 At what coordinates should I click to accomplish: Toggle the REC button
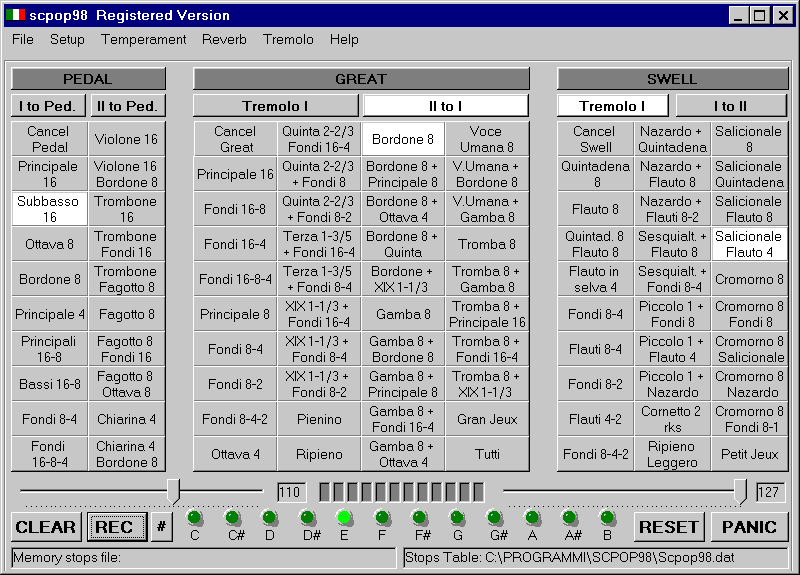click(x=116, y=527)
